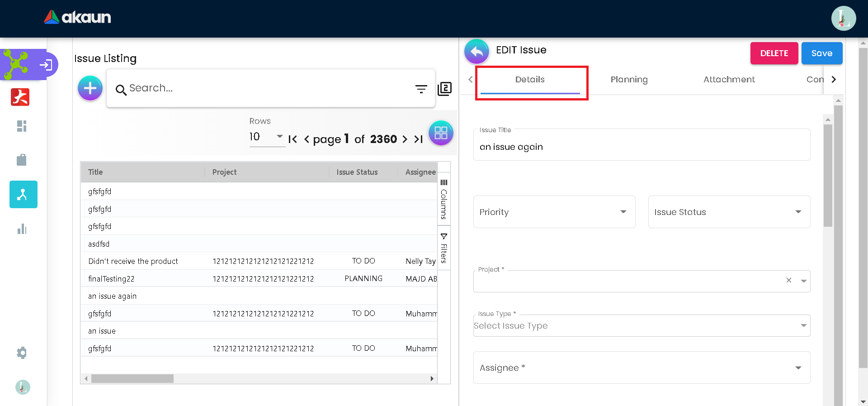Screen dimensions: 868x406
Task: Select the 'asdfsd' issue row
Action: point(259,244)
